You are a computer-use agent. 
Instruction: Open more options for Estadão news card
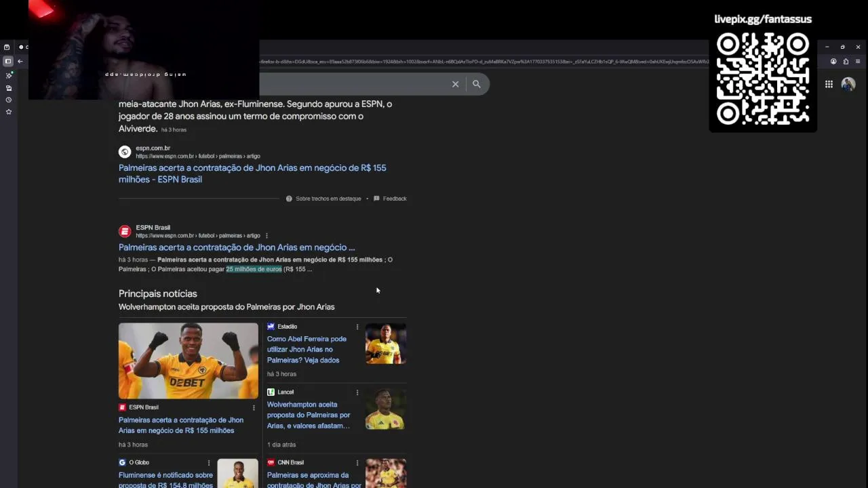pyautogui.click(x=357, y=327)
